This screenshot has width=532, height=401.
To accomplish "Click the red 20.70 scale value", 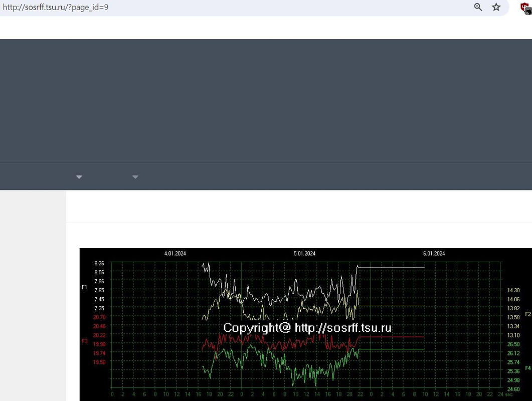I will 99,317.
